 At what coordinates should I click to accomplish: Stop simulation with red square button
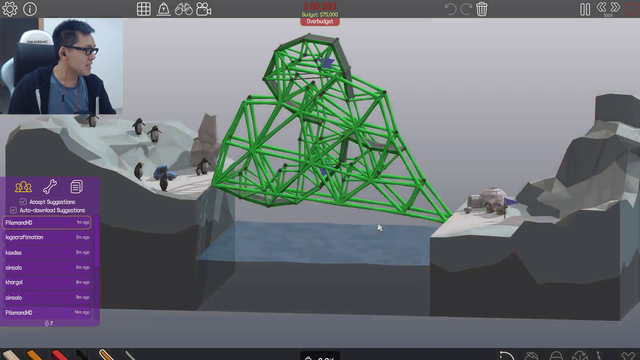point(632,9)
